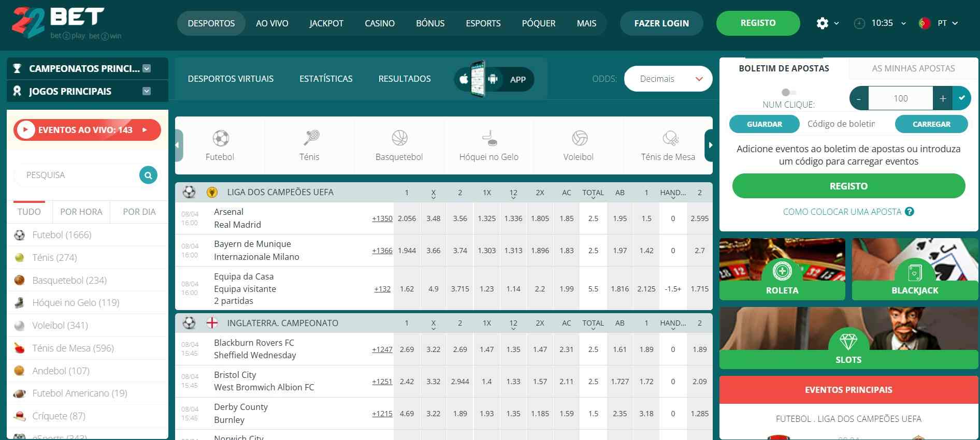Click the bet amount field showing 100
Screen dimensions: 980x440
click(901, 98)
